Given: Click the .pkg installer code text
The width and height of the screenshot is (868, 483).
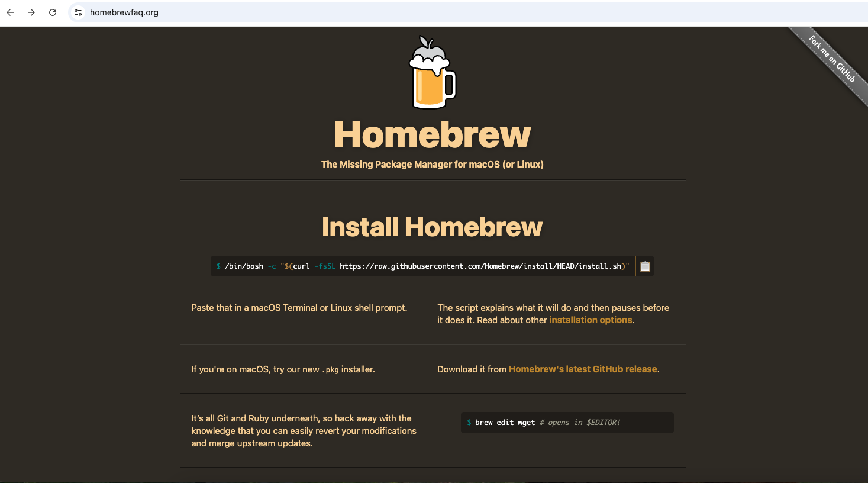Looking at the screenshot, I should [x=330, y=370].
